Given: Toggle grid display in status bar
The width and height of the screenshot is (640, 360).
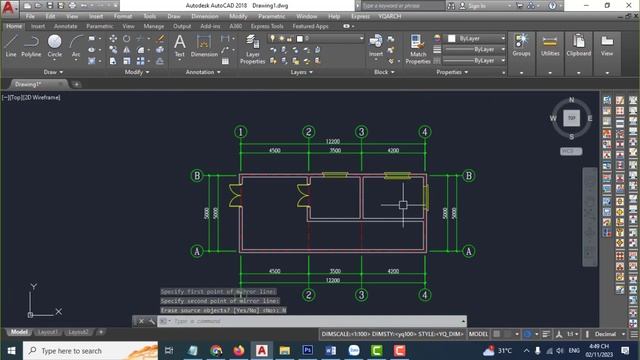Looking at the screenshot, I should [x=497, y=334].
